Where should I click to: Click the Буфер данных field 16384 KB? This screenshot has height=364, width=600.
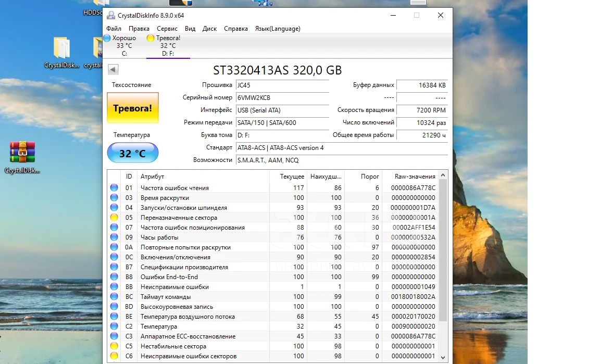422,85
